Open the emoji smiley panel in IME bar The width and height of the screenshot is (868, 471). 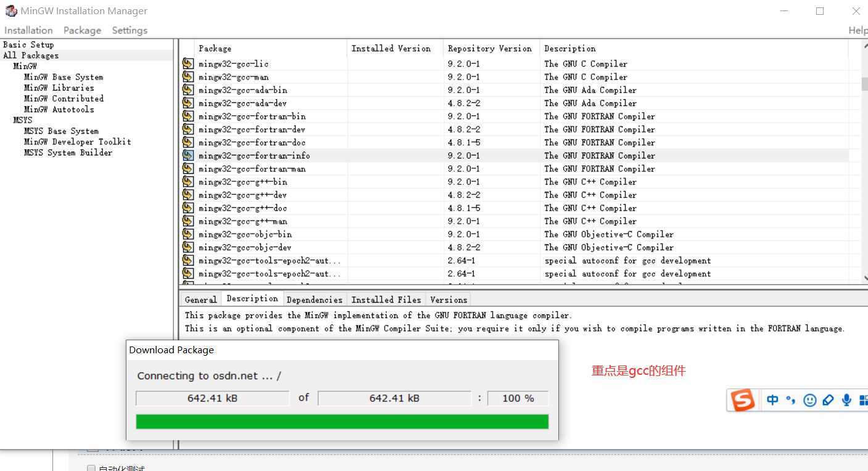(x=810, y=400)
